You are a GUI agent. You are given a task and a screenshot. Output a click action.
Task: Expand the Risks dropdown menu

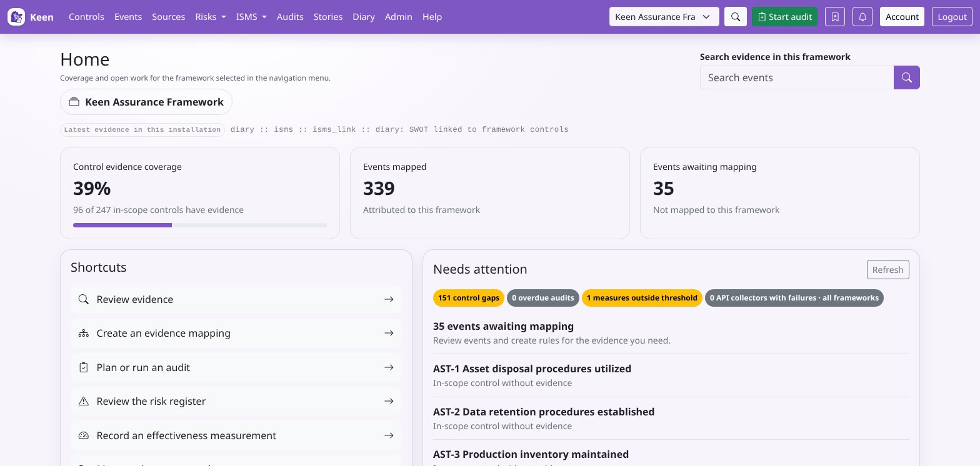[x=211, y=17]
